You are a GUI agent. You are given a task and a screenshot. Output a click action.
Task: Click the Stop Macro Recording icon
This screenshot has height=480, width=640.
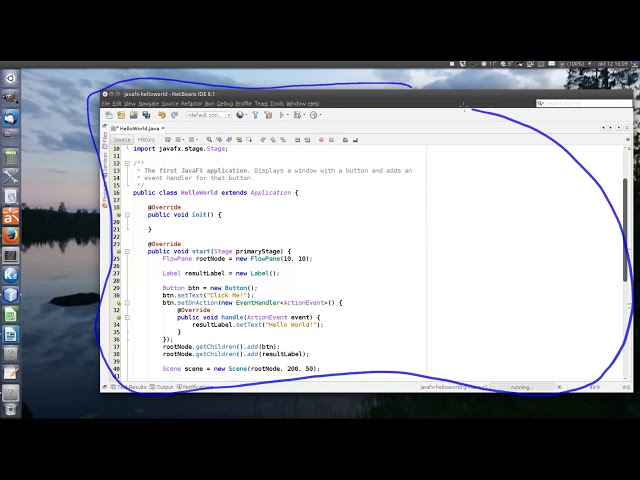(331, 140)
